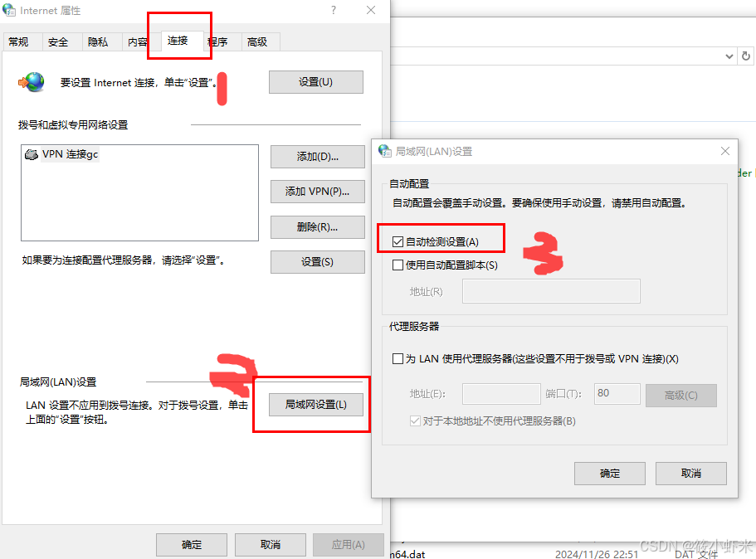Click refresh icon in background explorer window
Image resolution: width=756 pixels, height=559 pixels.
(746, 56)
